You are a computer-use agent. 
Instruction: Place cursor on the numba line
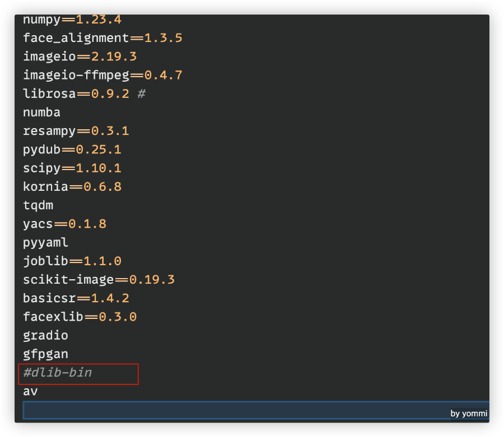(41, 112)
